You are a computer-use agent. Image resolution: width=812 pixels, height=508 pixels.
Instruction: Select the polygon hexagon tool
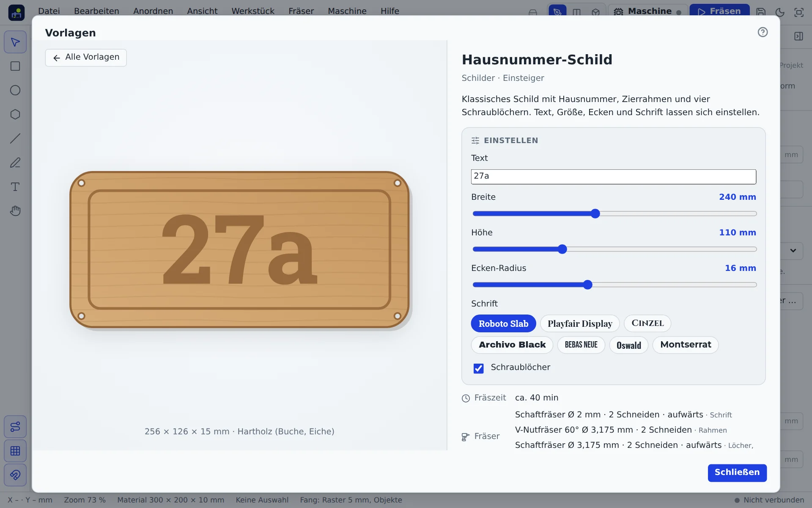pos(15,114)
